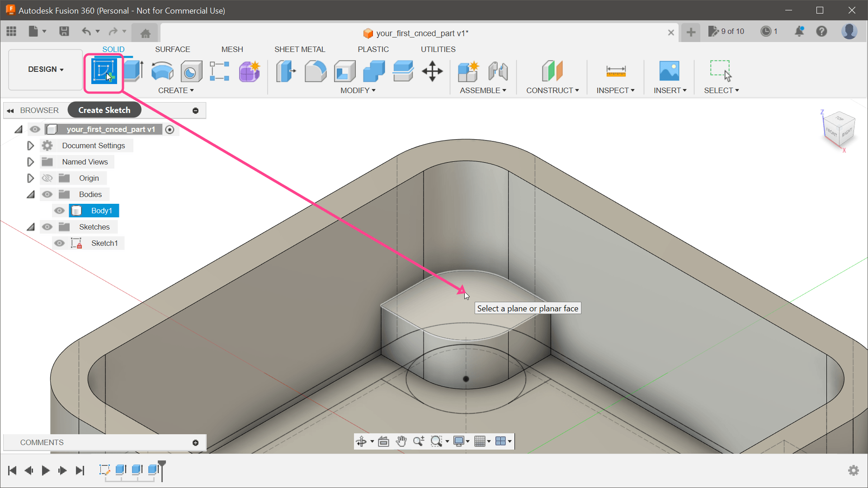
Task: Switch to the SHEET METAL tab
Action: [x=300, y=49]
